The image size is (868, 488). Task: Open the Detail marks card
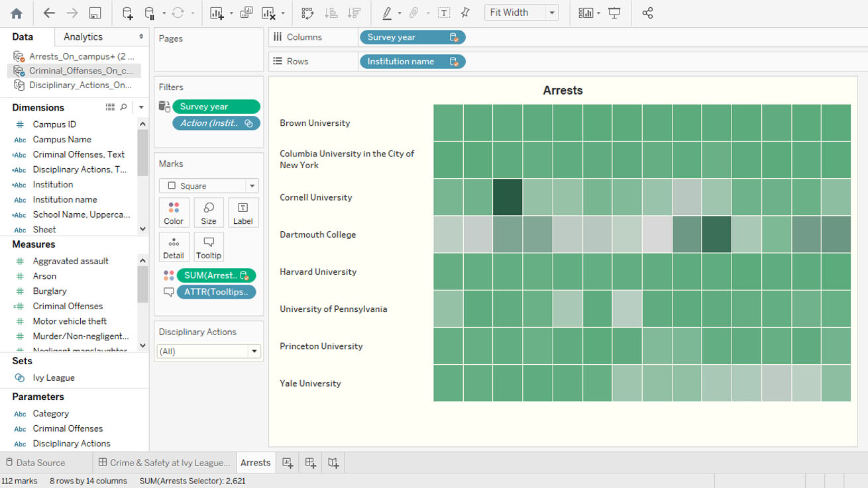click(x=174, y=247)
